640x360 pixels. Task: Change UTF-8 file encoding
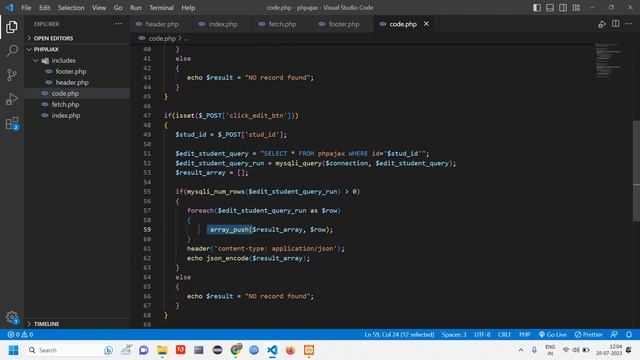point(482,334)
